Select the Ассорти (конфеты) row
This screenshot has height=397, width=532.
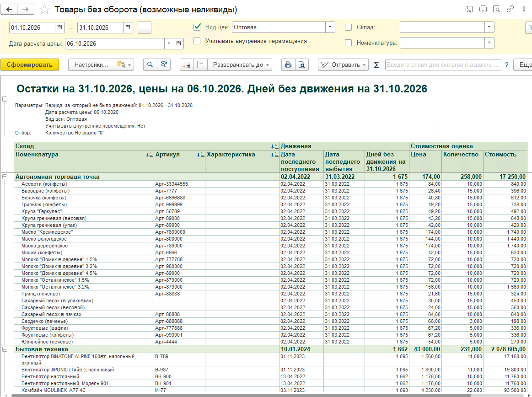pos(270,184)
